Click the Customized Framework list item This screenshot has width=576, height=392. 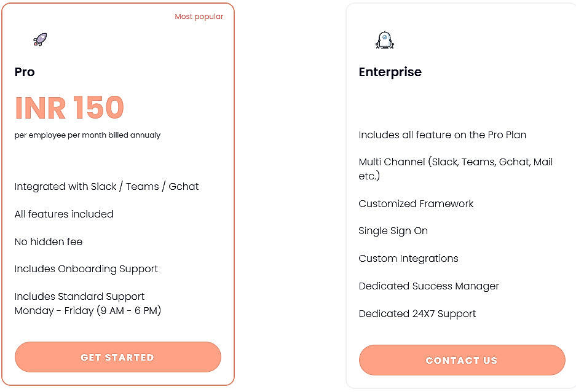click(x=416, y=203)
